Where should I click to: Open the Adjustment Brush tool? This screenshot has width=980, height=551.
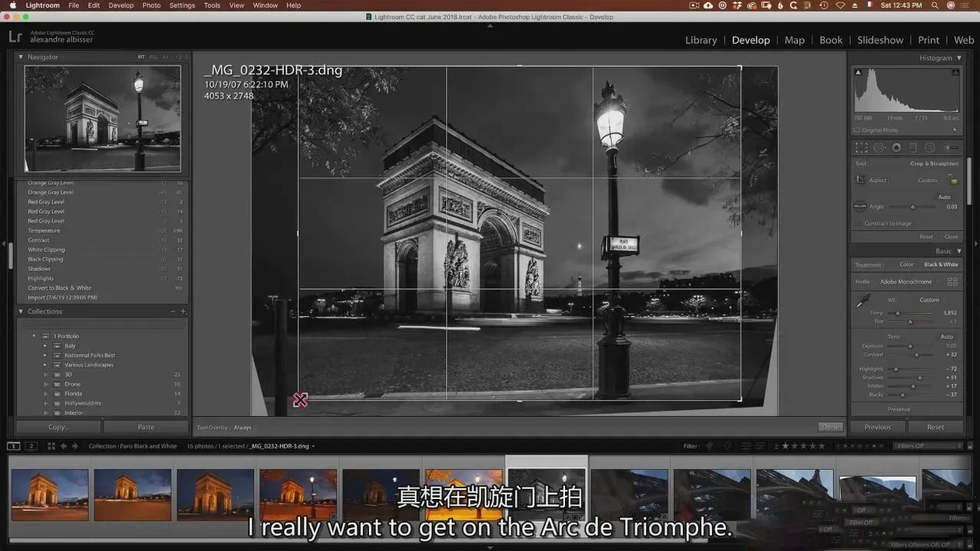(952, 148)
